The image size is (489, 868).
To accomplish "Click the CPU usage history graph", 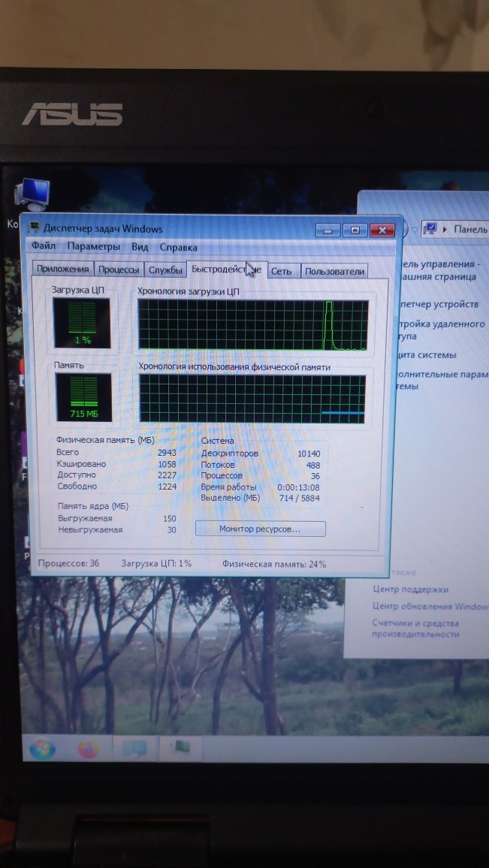I will tap(253, 325).
